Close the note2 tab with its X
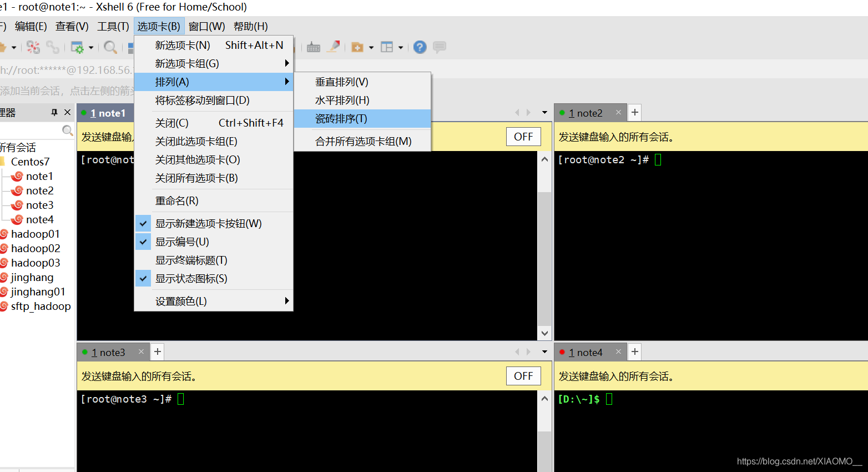The height and width of the screenshot is (472, 868). pyautogui.click(x=618, y=112)
